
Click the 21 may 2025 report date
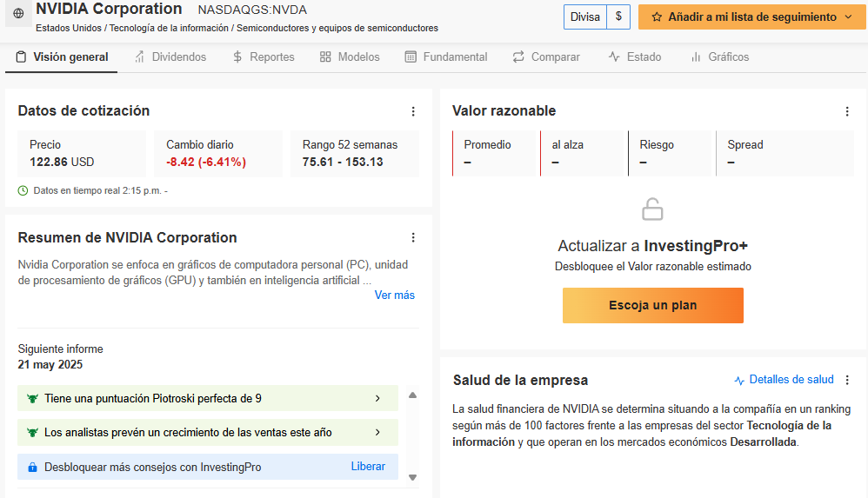pyautogui.click(x=50, y=365)
